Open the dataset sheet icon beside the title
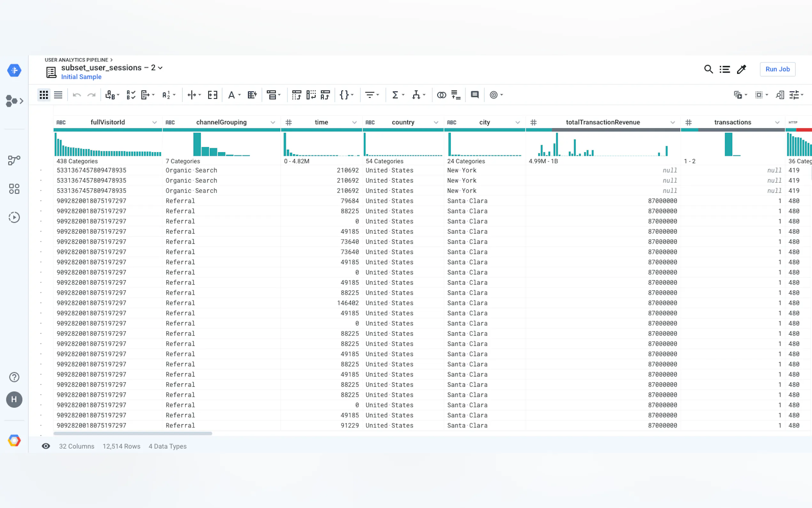812x508 pixels. click(51, 72)
